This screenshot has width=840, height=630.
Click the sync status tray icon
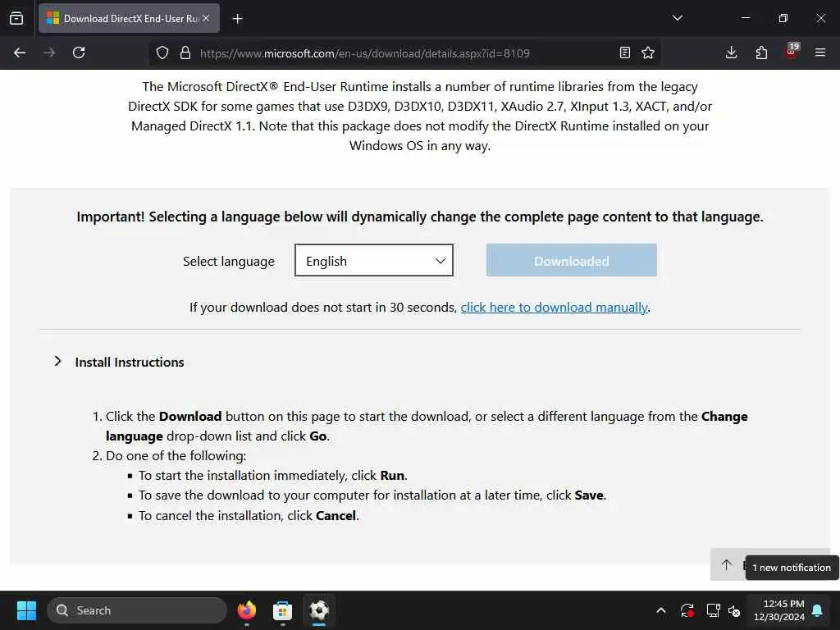click(687, 610)
